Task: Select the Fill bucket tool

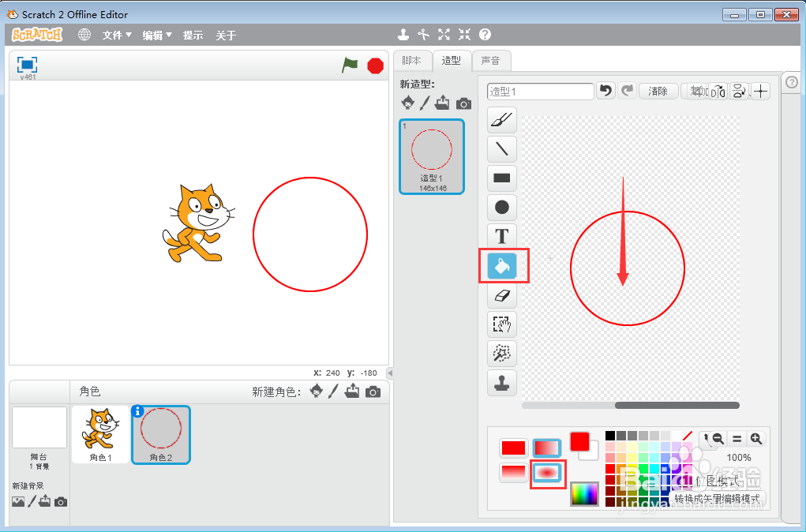Action: (502, 266)
